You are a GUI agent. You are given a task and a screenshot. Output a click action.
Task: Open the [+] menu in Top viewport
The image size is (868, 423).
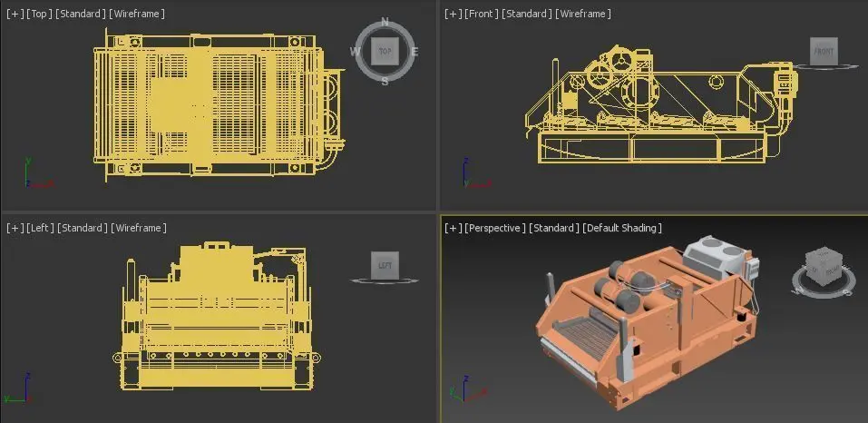[15, 14]
